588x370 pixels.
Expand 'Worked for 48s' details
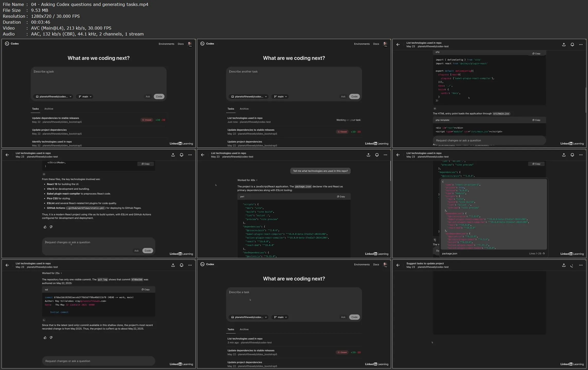247,180
